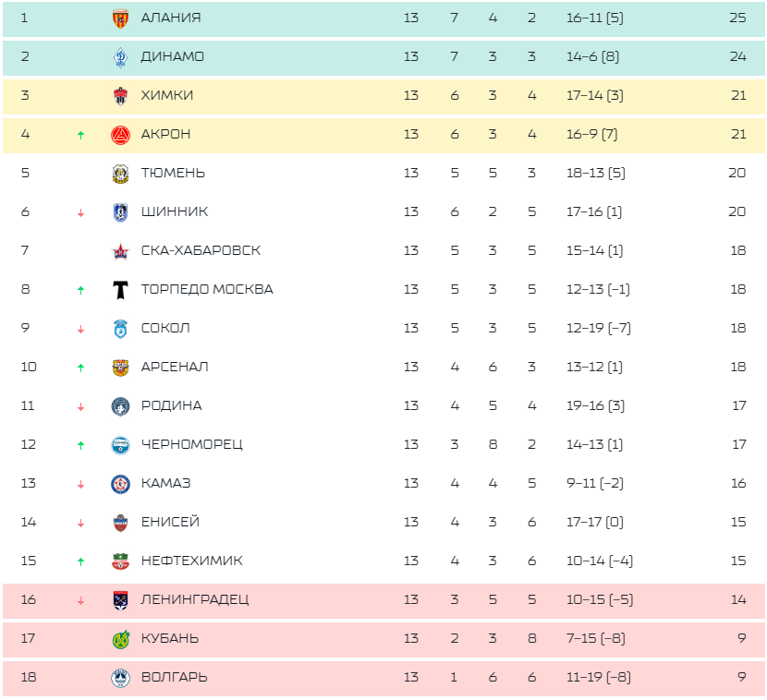Click the Сокол team emblem

click(x=120, y=328)
